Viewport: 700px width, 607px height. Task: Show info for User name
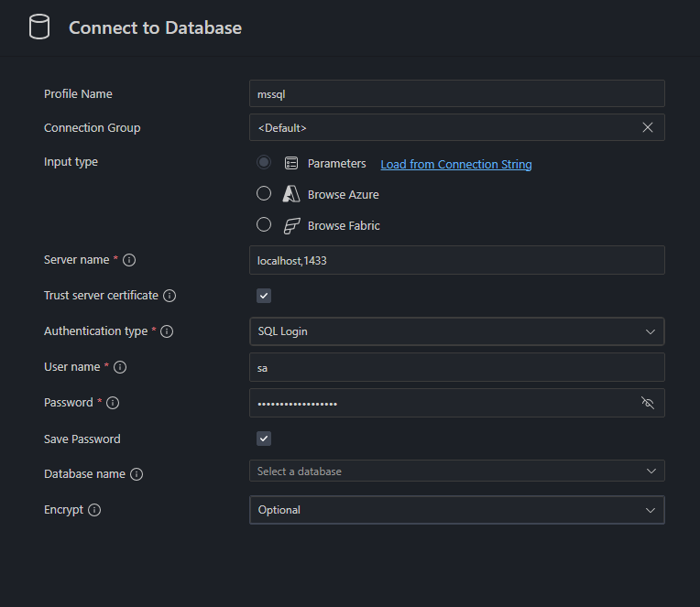click(120, 367)
